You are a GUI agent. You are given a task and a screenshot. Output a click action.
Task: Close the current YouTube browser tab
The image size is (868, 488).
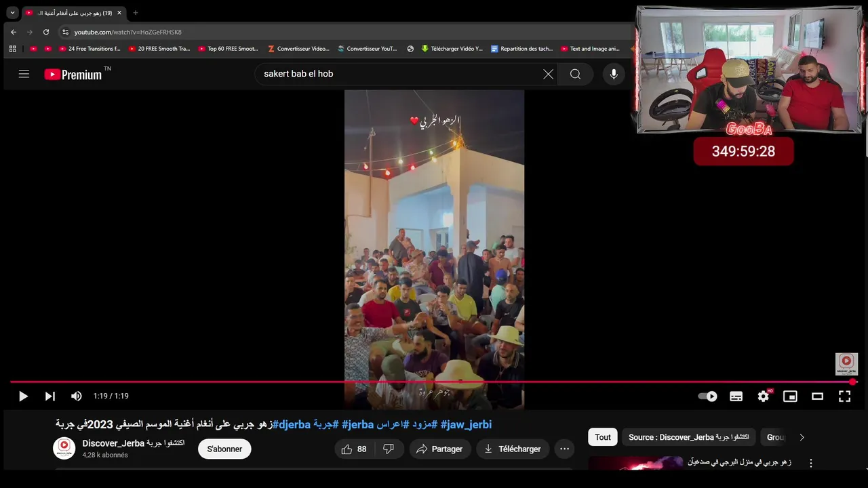(x=120, y=13)
